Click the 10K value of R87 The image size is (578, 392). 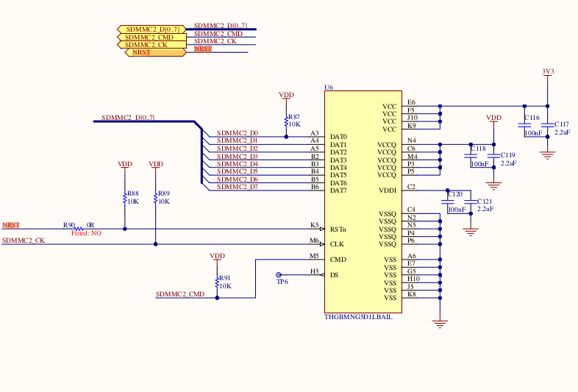[x=295, y=124]
